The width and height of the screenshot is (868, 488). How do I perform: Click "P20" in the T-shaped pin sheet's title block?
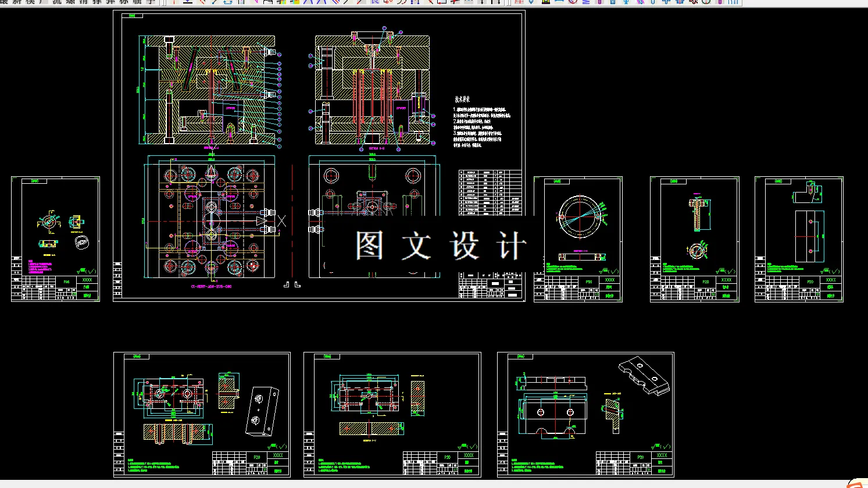705,282
